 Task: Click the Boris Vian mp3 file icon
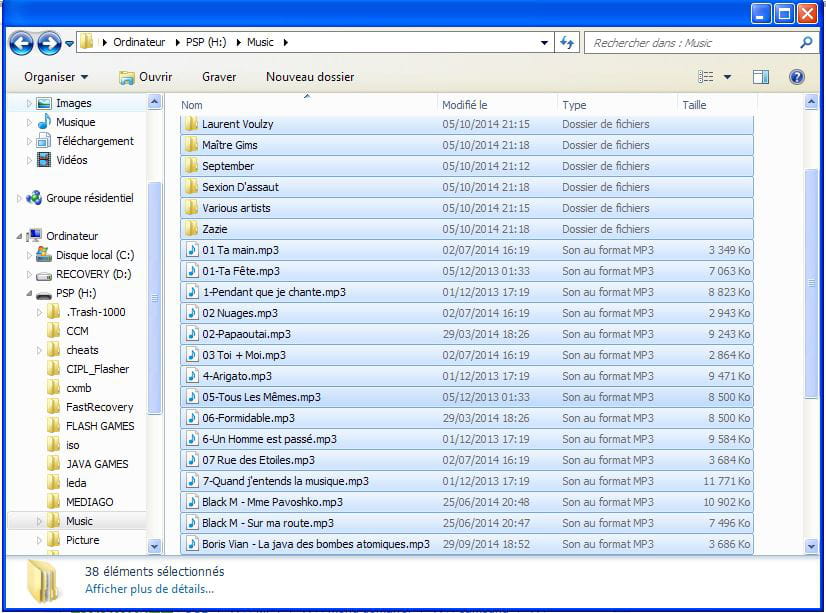coord(192,544)
